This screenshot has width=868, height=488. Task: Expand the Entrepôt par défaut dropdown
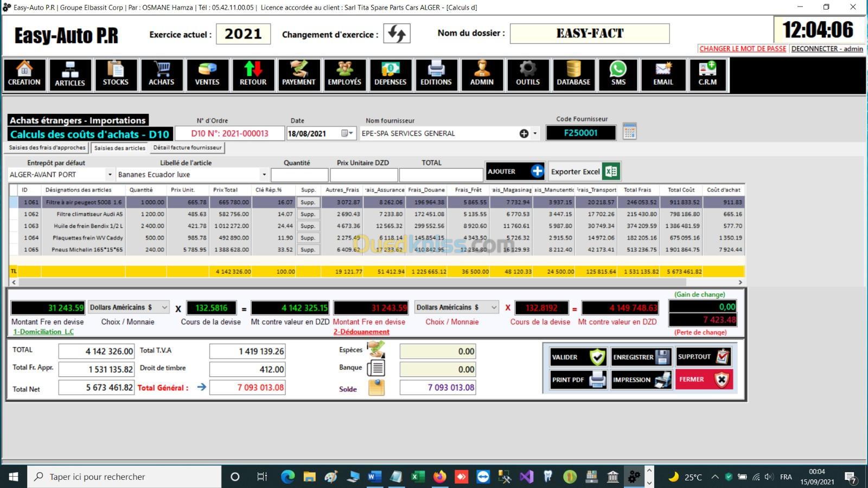pyautogui.click(x=110, y=175)
